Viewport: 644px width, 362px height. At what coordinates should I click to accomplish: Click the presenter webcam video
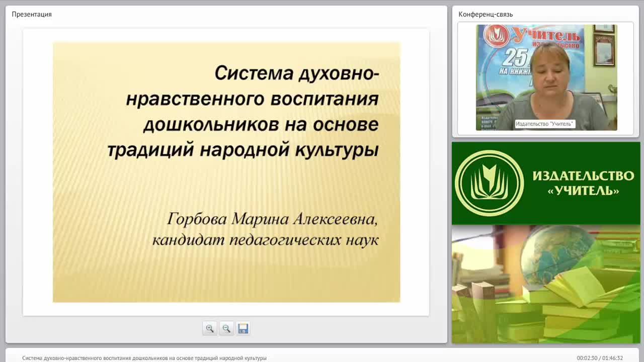pos(546,77)
